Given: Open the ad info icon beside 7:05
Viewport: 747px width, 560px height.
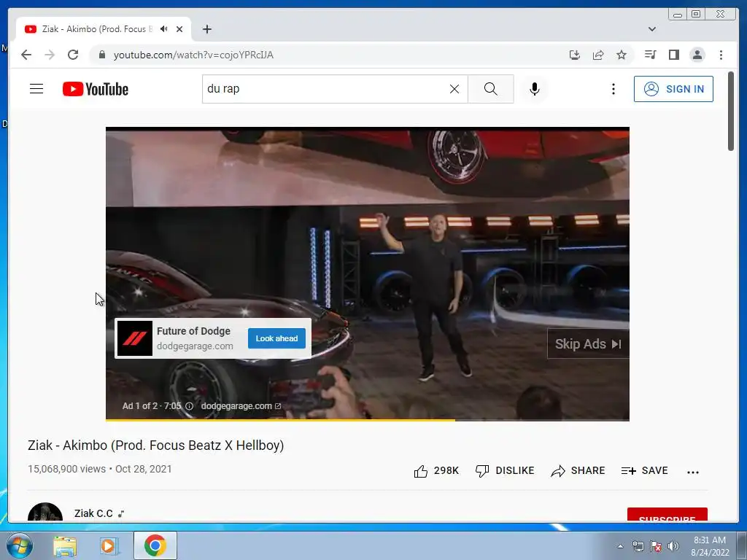Looking at the screenshot, I should (189, 406).
